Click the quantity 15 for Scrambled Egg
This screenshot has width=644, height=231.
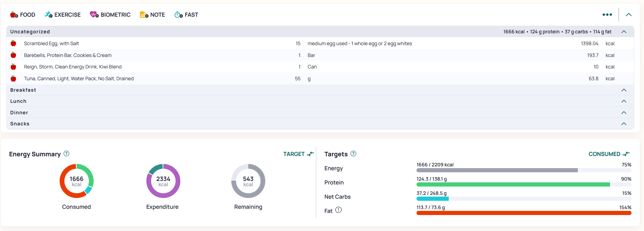click(x=298, y=43)
